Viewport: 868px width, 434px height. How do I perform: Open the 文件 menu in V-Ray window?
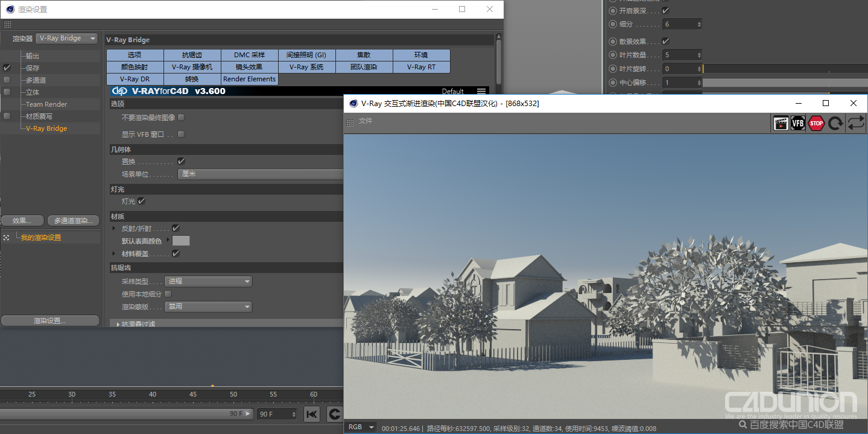tap(366, 121)
